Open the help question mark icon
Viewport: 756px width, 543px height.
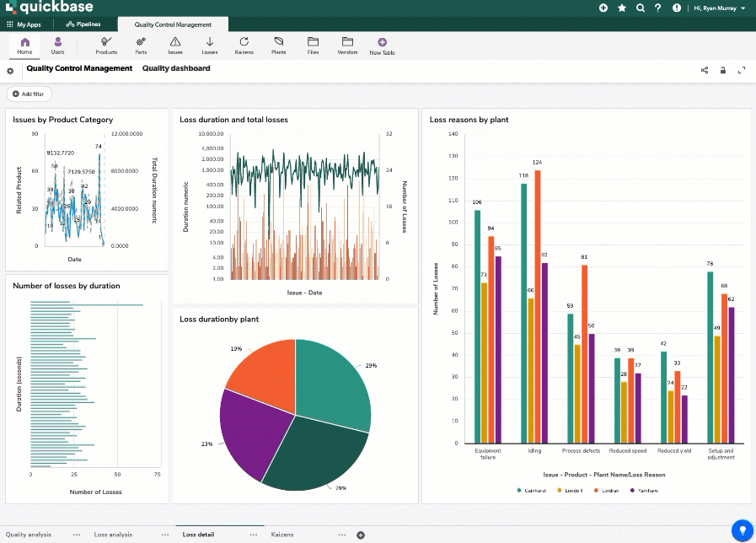(x=658, y=8)
